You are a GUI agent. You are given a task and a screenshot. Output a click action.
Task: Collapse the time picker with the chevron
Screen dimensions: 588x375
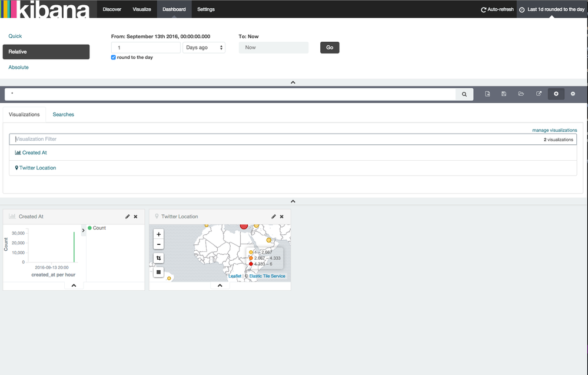click(x=293, y=82)
